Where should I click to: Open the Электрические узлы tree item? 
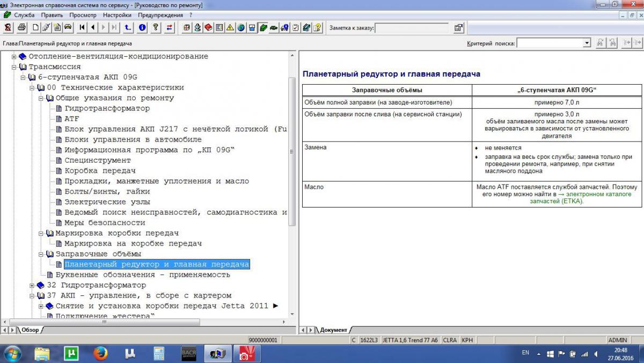click(107, 202)
